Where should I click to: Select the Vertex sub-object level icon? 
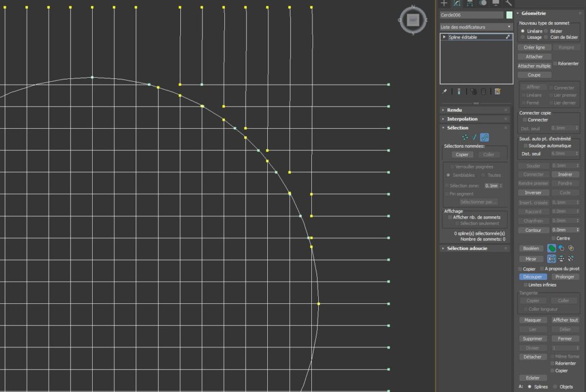(465, 137)
